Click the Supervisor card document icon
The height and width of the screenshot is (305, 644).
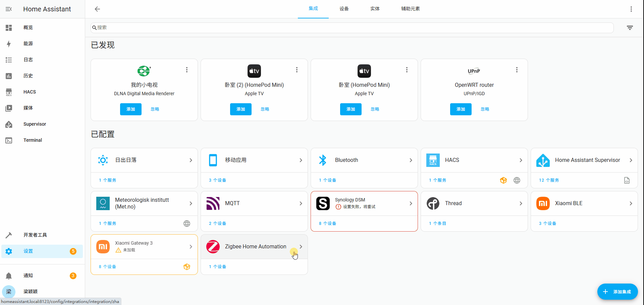click(x=627, y=180)
